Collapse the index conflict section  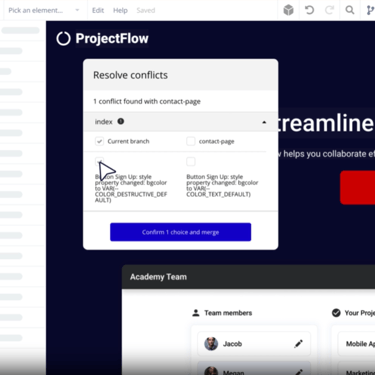[x=264, y=122]
